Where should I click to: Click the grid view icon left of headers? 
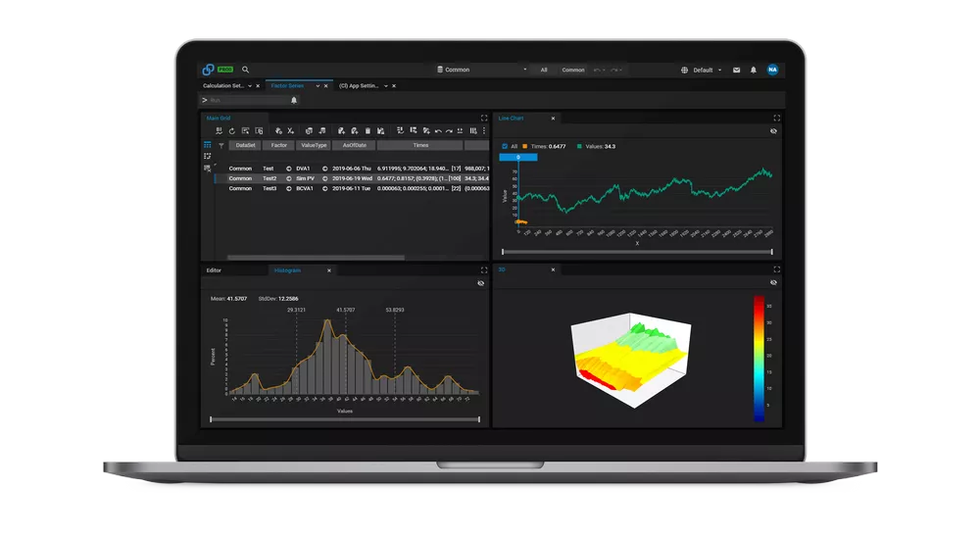[208, 144]
